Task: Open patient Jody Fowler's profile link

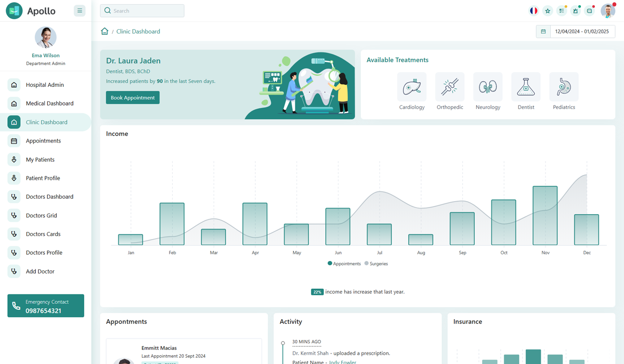Action: [x=343, y=361]
